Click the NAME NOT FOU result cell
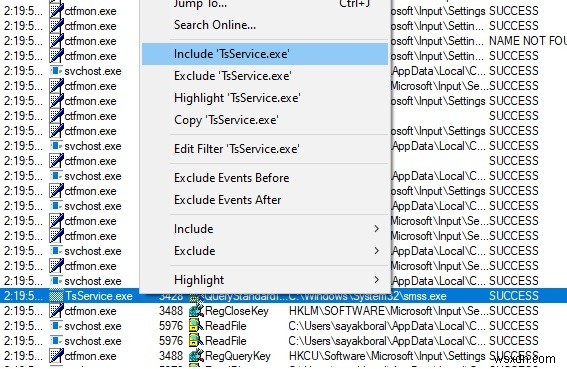Viewport: 567px width, 369px height. 528,41
